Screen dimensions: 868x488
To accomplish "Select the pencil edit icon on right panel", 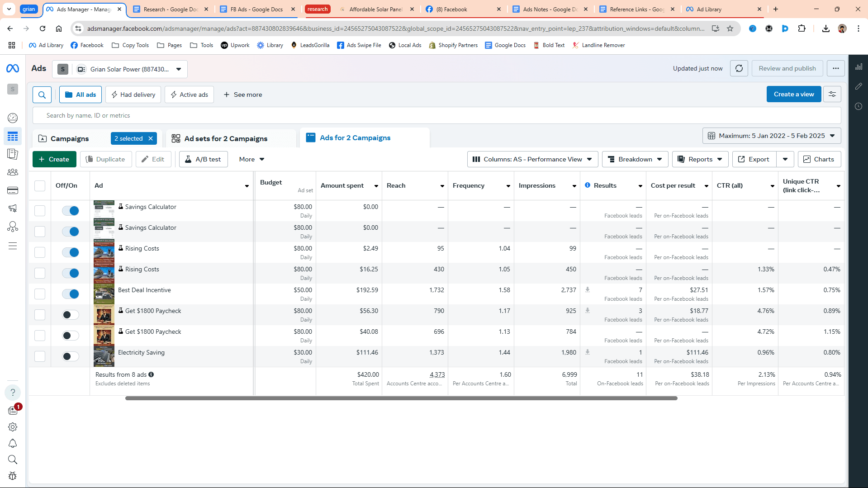I will coord(859,86).
